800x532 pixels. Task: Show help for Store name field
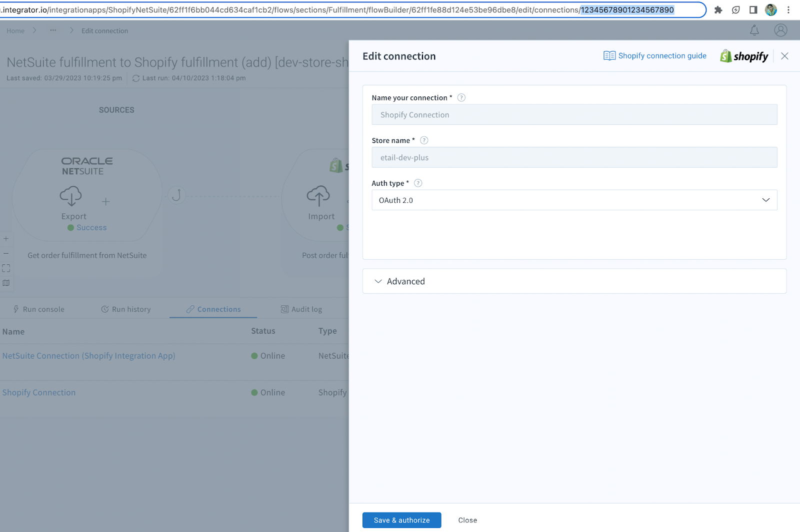[424, 140]
